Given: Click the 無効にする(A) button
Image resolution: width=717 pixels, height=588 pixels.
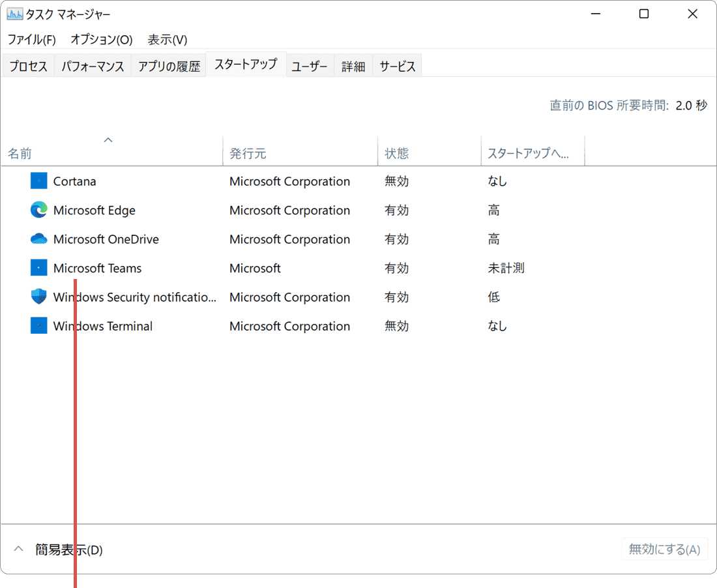Looking at the screenshot, I should point(664,549).
